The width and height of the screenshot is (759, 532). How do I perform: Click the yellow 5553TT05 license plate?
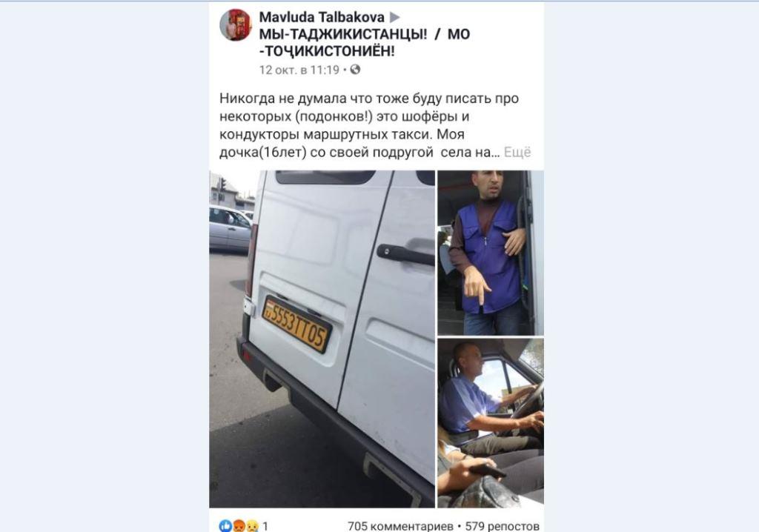coord(296,325)
